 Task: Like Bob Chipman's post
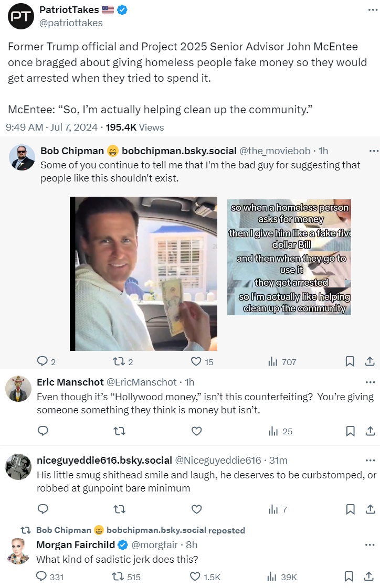tap(196, 361)
